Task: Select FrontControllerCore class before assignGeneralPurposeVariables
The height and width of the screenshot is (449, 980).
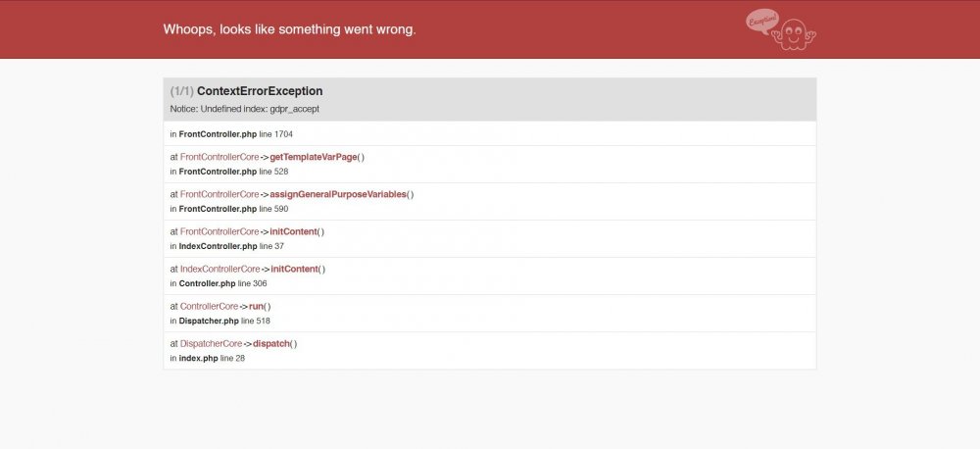Action: (220, 194)
